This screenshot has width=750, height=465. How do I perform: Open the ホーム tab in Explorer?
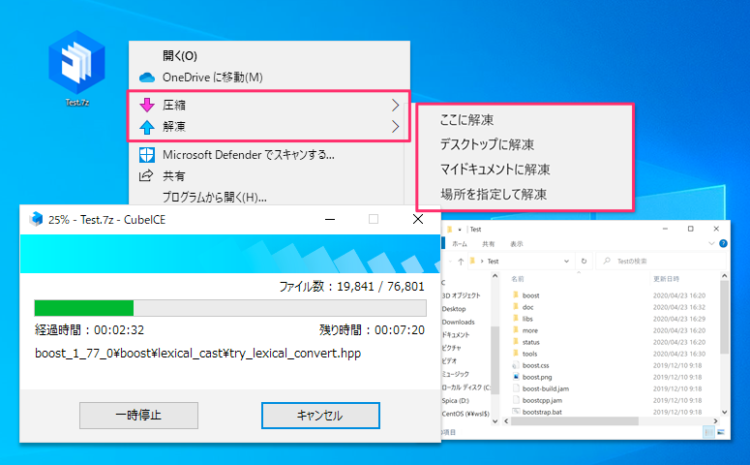point(459,244)
